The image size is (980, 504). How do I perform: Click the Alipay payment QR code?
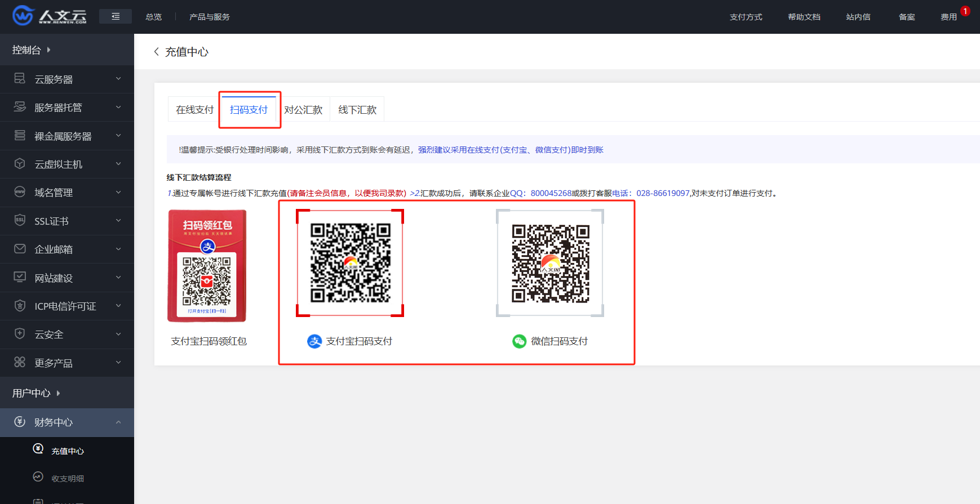(x=350, y=263)
